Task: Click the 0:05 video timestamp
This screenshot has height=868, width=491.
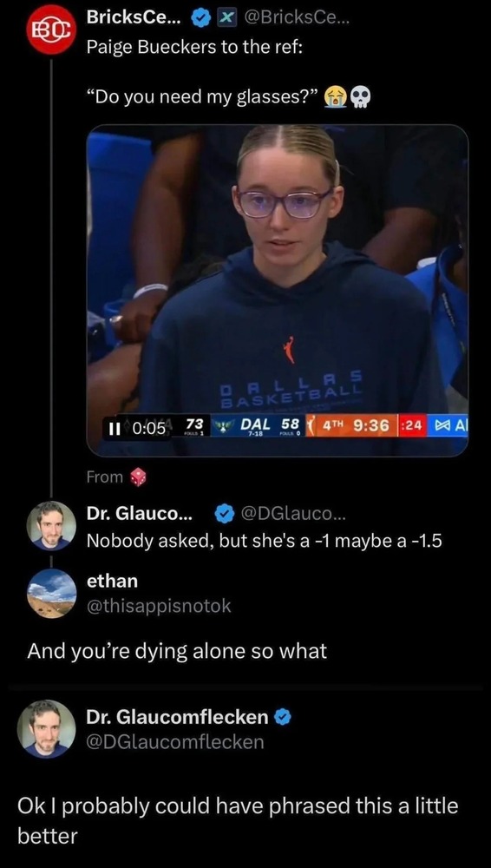Action: tap(150, 428)
